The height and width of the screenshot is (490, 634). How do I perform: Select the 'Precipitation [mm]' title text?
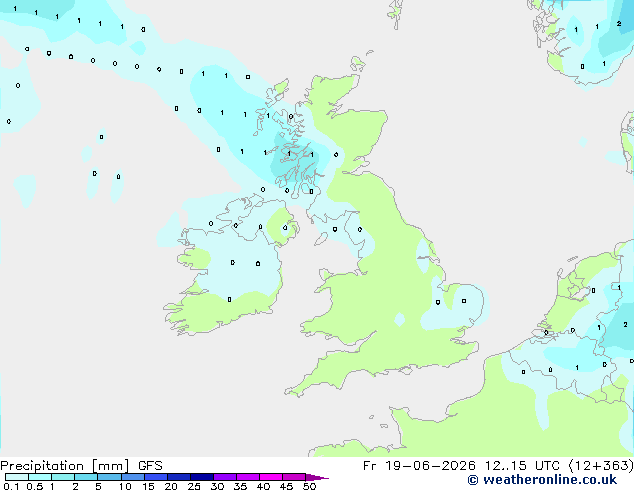pyautogui.click(x=65, y=466)
